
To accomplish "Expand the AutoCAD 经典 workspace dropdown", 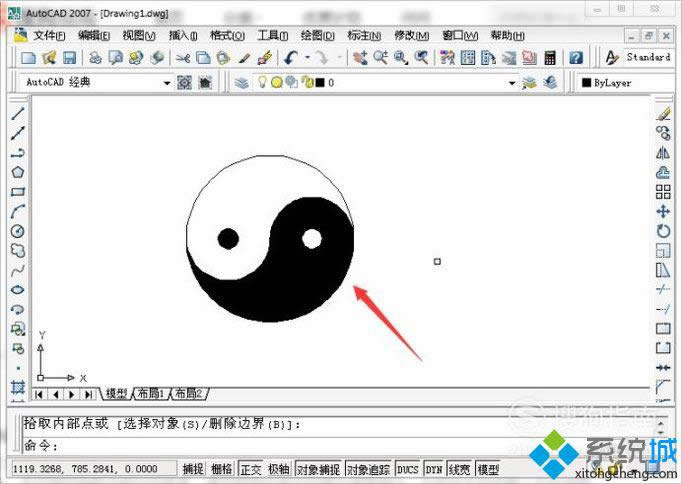I will pyautogui.click(x=167, y=83).
